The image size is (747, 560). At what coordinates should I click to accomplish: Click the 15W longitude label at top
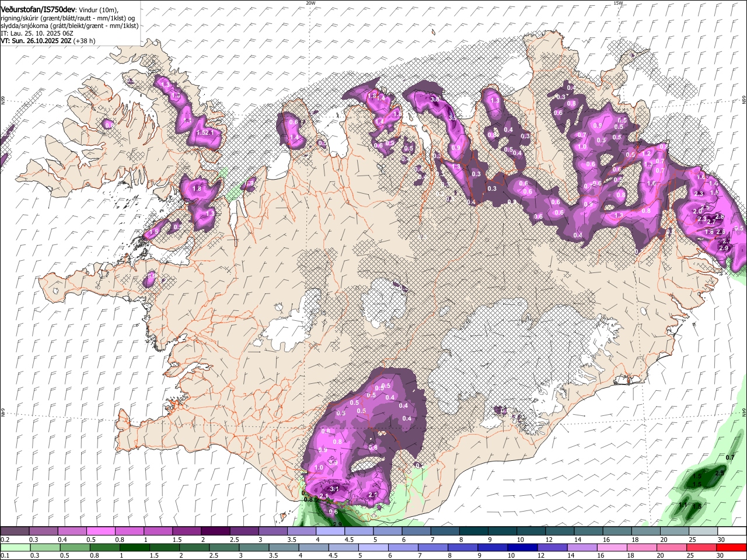click(x=618, y=3)
